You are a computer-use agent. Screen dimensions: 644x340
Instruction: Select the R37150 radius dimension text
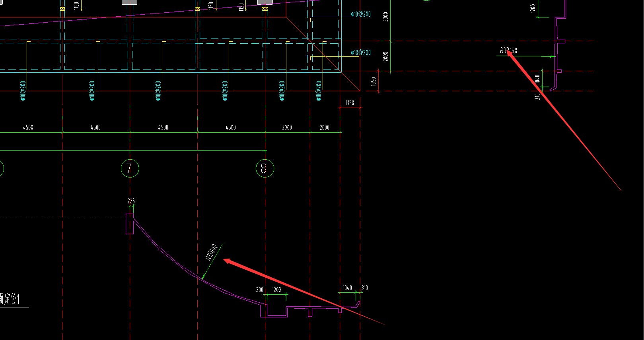tap(509, 51)
